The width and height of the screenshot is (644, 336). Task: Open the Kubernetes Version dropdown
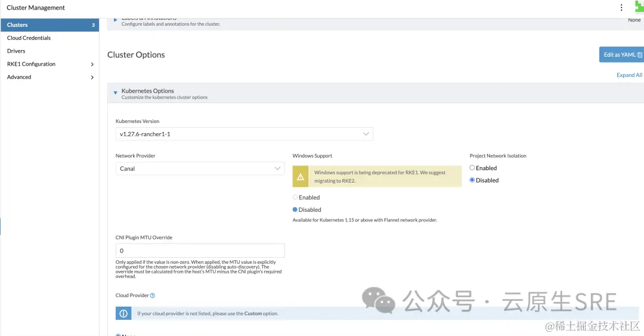pos(244,134)
